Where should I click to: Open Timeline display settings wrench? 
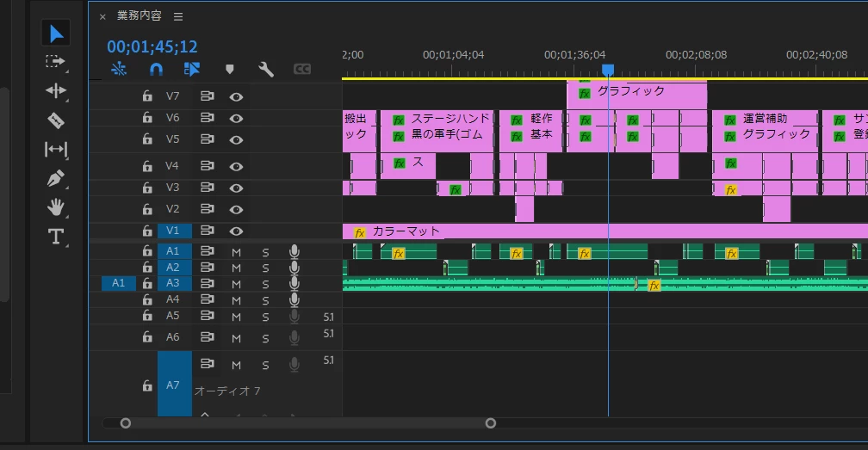[266, 69]
